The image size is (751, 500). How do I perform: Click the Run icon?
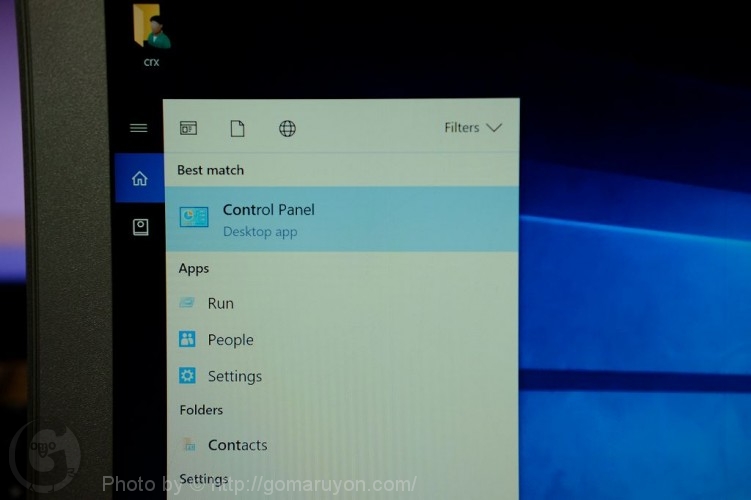pos(187,303)
